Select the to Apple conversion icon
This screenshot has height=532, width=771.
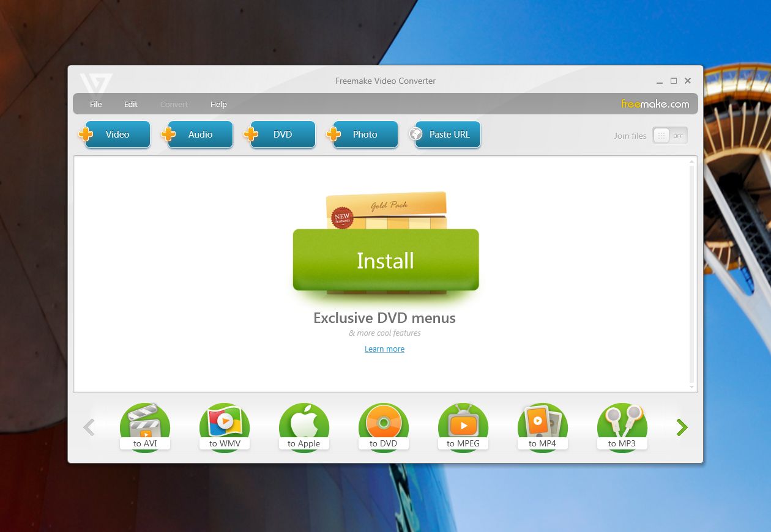point(304,427)
